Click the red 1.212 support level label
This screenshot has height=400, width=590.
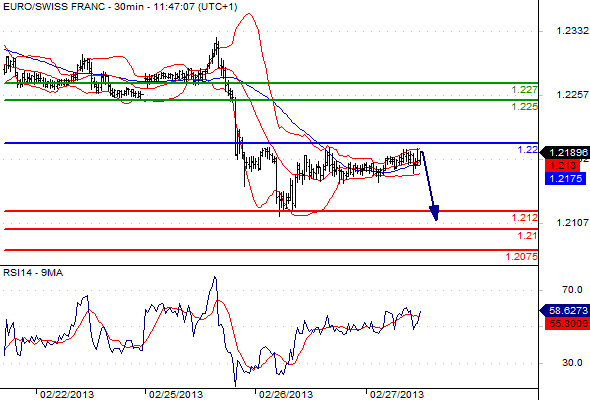coord(525,218)
